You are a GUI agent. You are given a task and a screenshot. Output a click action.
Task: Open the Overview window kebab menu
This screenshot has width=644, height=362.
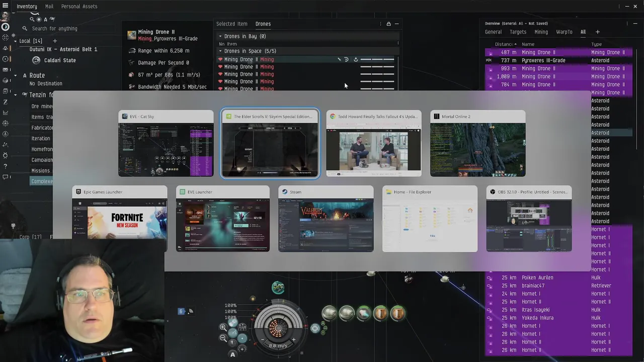(x=627, y=23)
